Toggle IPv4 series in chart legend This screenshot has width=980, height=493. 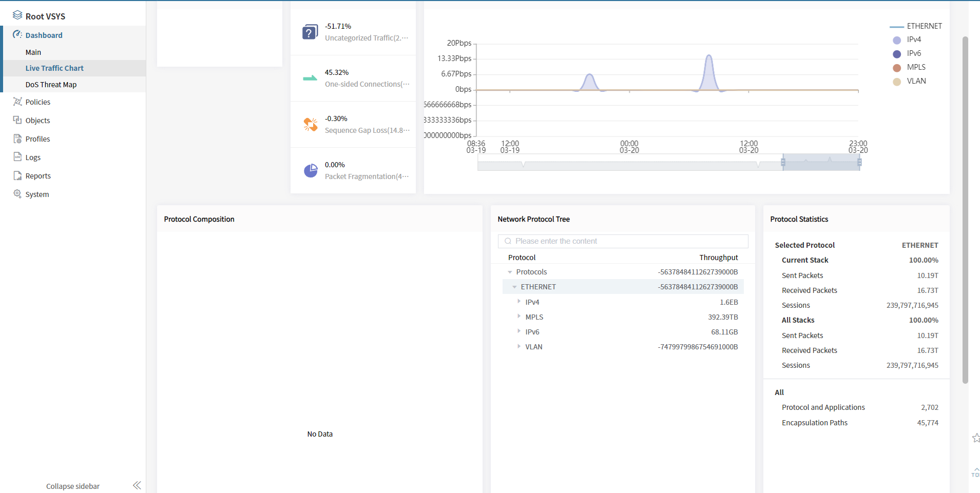pos(897,40)
